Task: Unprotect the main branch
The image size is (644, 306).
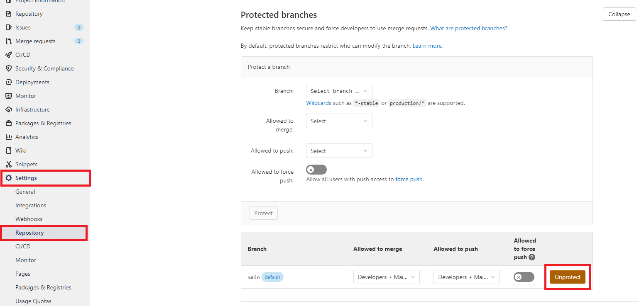Action: pos(567,277)
